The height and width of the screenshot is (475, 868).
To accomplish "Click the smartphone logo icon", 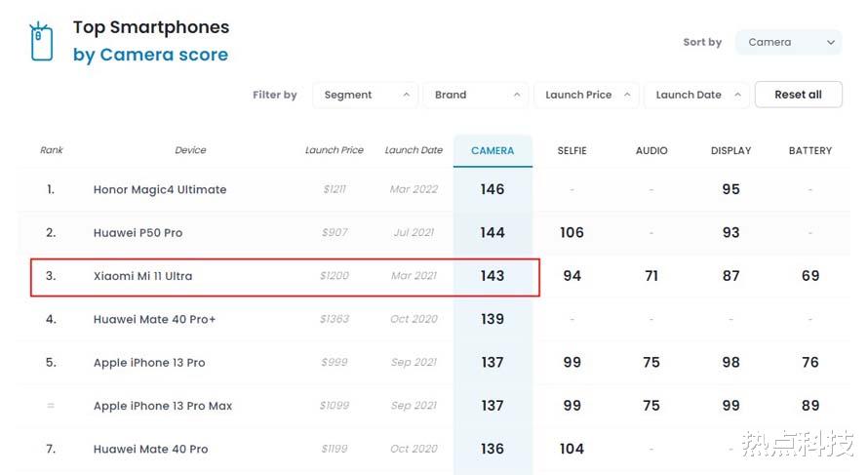I will (x=41, y=41).
